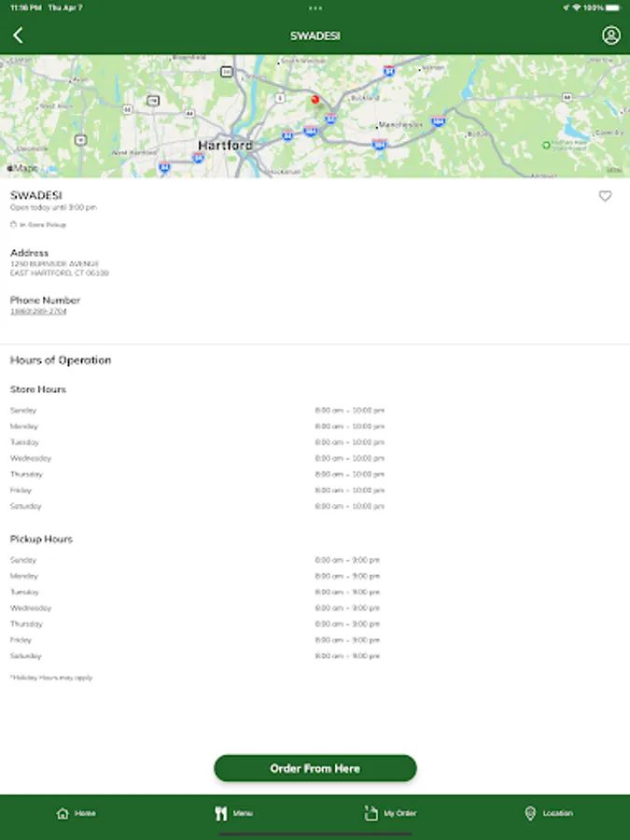The height and width of the screenshot is (840, 630).
Task: Click the store address text
Action: coord(59,269)
